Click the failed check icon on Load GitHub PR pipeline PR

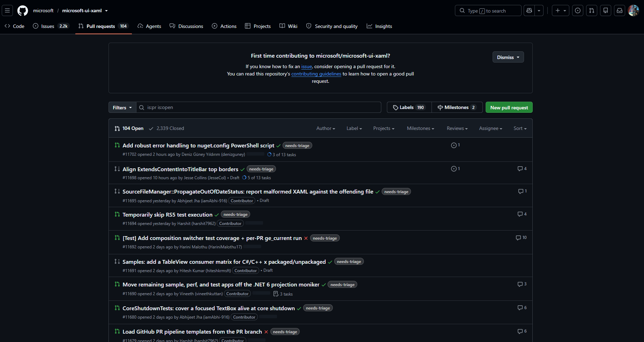click(266, 332)
